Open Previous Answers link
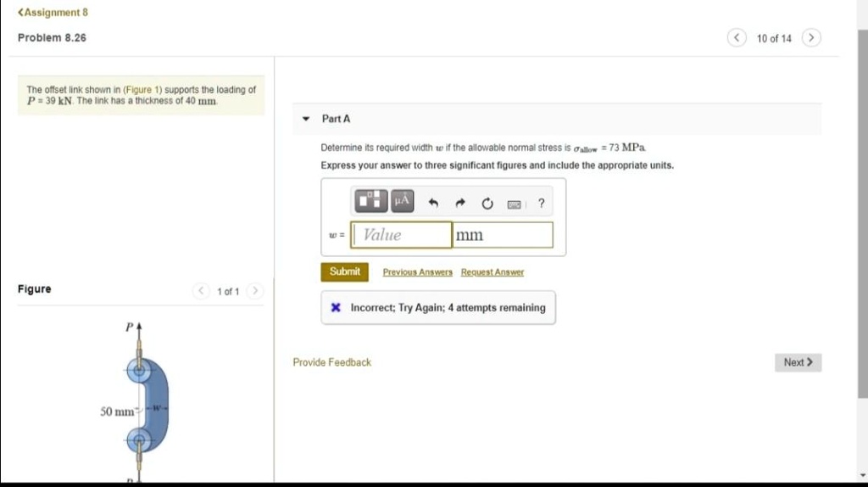 (417, 272)
